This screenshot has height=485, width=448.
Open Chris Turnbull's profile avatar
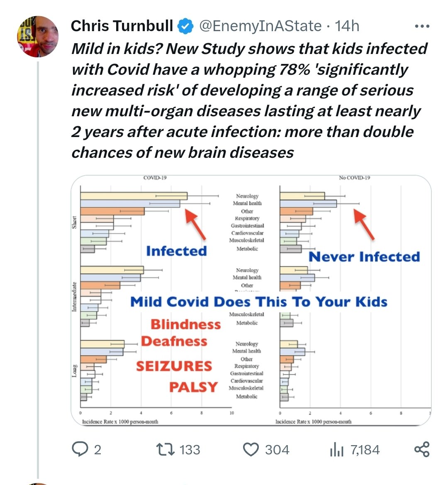coord(38,37)
